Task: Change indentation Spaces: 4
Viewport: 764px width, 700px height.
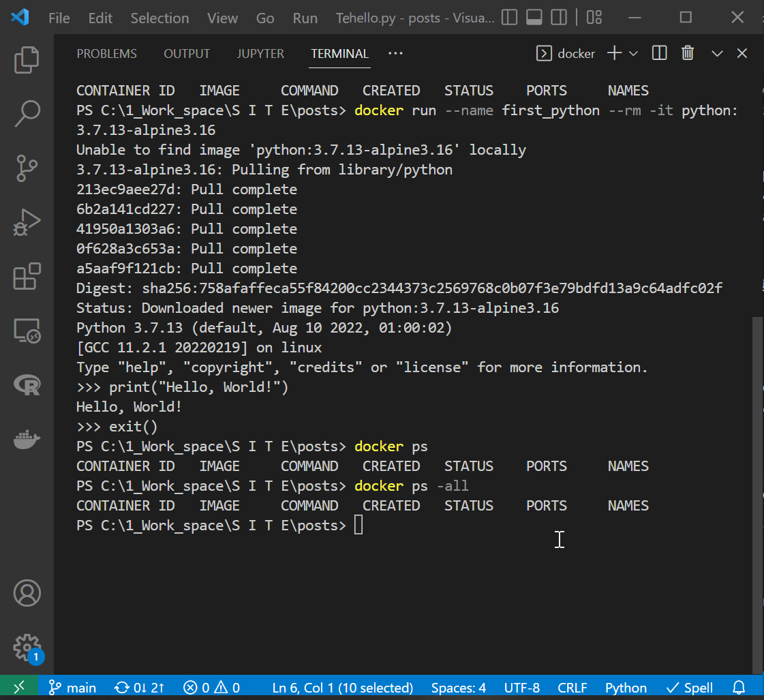Action: (x=459, y=687)
